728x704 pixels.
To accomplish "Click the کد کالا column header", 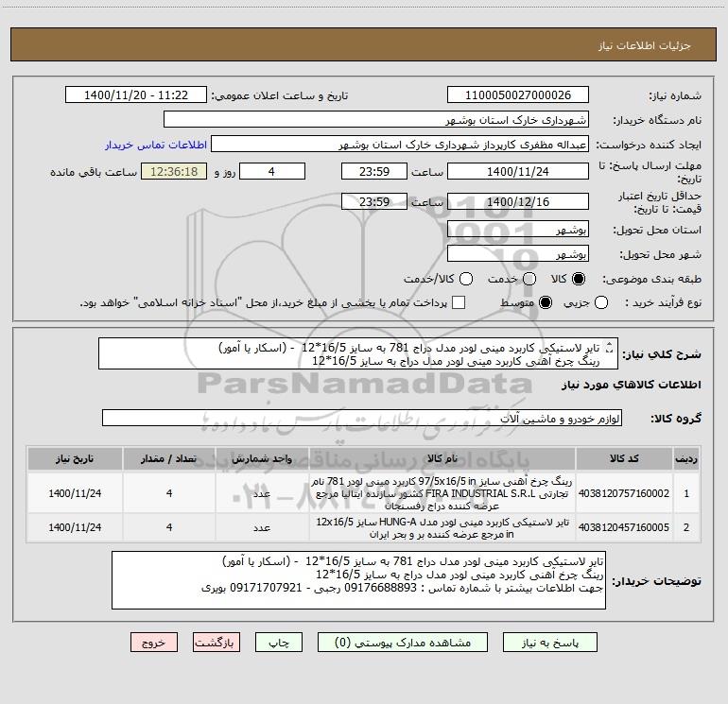I will click(624, 458).
